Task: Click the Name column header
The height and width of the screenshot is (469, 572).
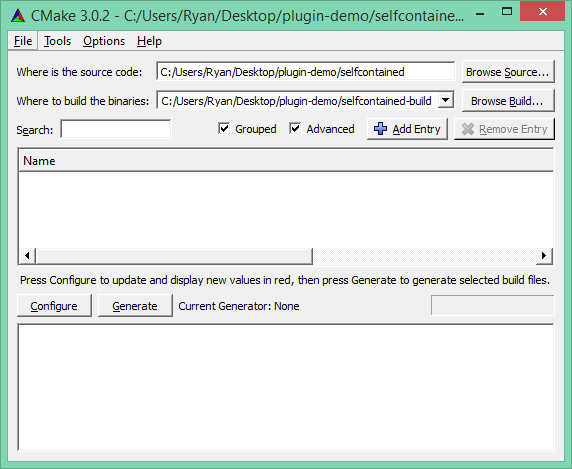Action: coord(286,160)
